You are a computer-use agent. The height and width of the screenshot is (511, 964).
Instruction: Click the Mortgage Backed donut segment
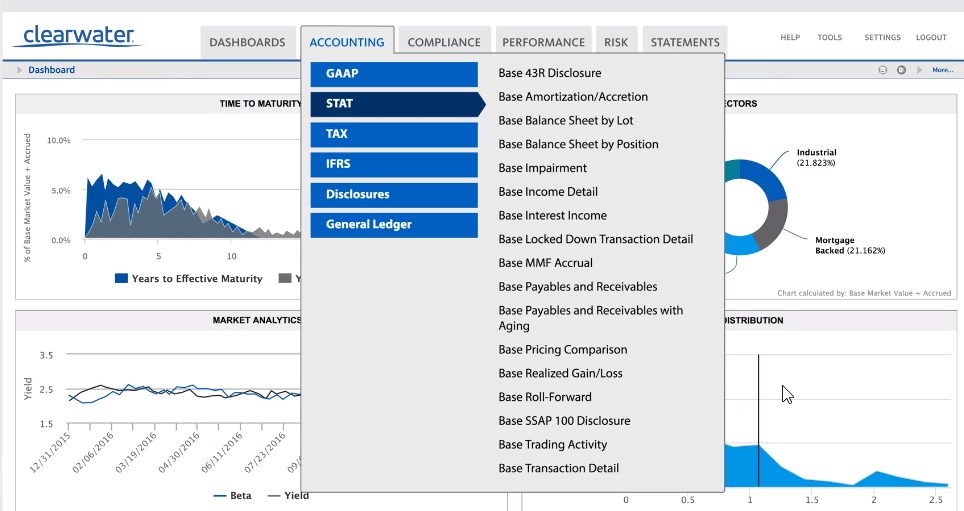(772, 223)
